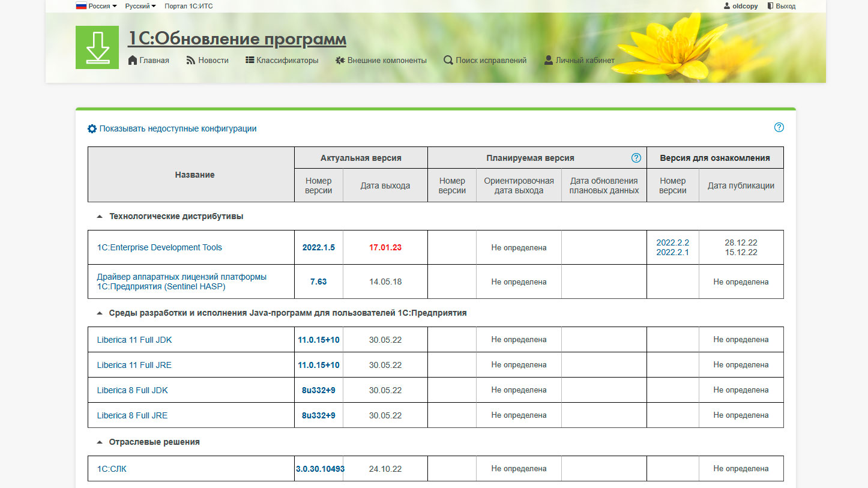Open Liberica 11 Full JDK link

(134, 340)
